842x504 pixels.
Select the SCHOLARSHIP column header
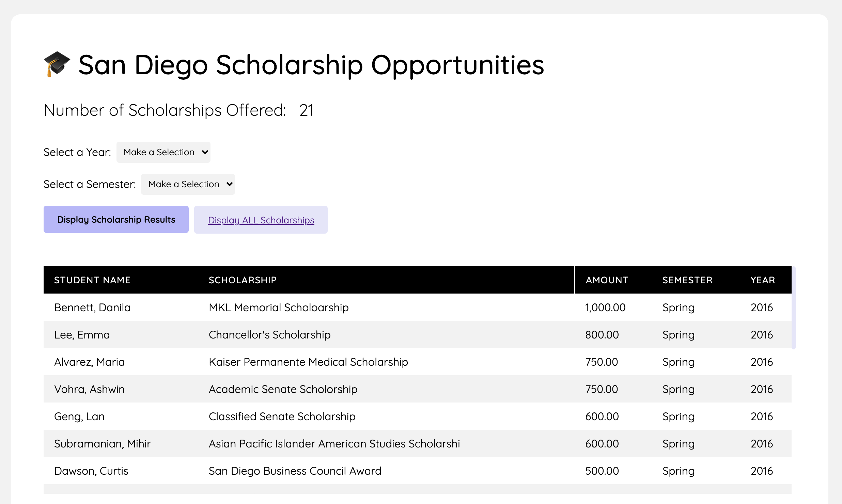point(243,280)
